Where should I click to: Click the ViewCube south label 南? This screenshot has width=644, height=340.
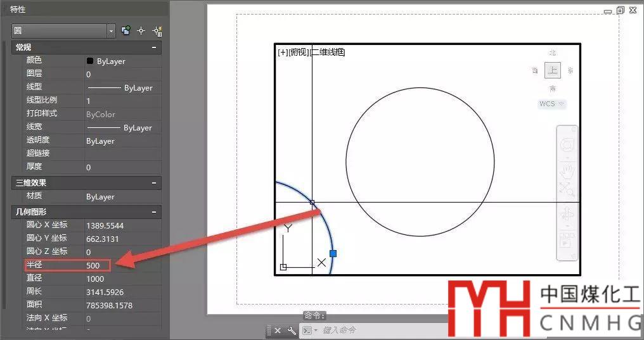(x=553, y=89)
